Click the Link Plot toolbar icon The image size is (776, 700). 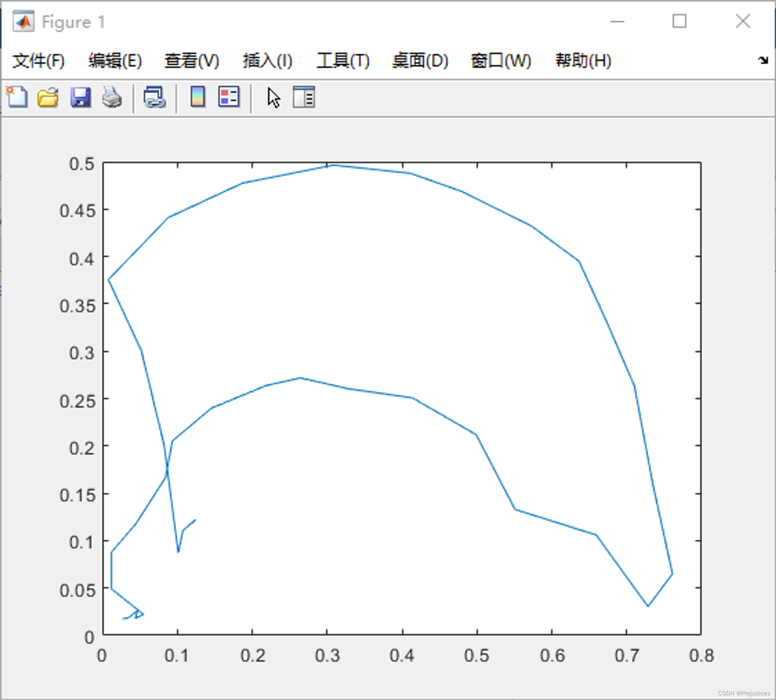(x=155, y=97)
